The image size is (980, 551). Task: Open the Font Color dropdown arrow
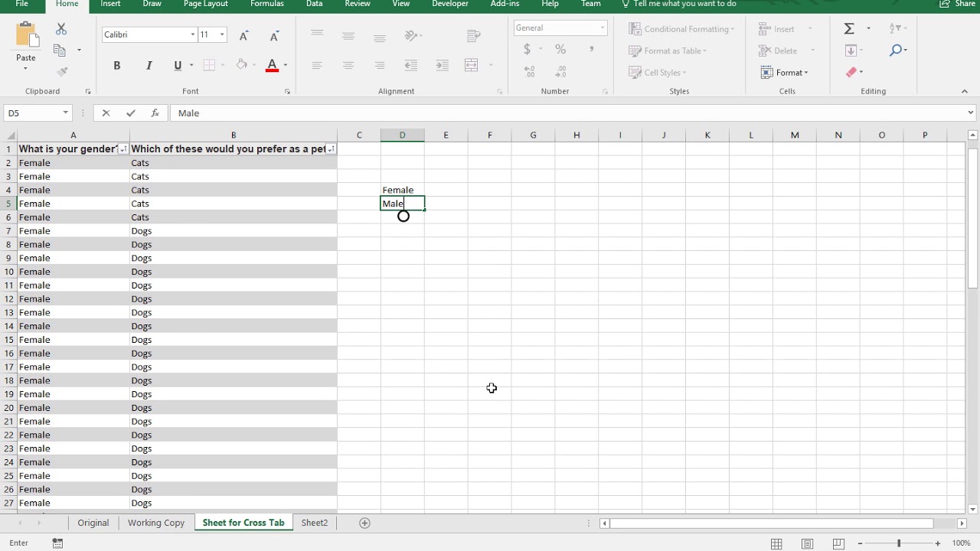pyautogui.click(x=286, y=66)
